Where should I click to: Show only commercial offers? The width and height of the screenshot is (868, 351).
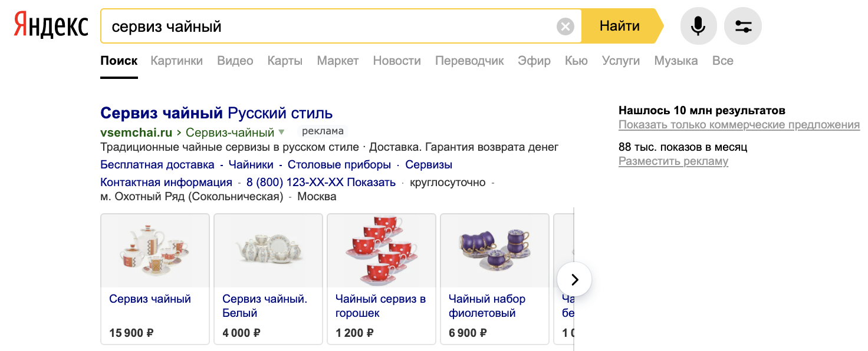739,125
